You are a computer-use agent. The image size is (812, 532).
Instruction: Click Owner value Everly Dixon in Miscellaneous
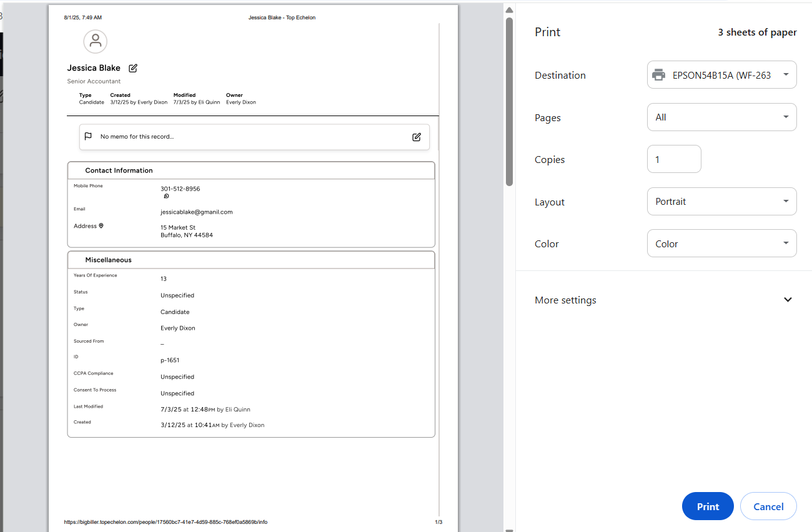tap(178, 328)
